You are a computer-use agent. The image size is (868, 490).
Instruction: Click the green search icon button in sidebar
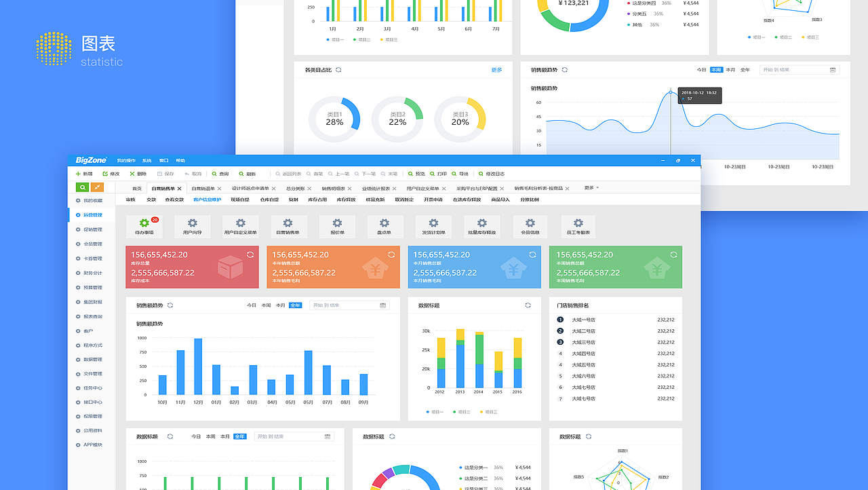(x=82, y=187)
